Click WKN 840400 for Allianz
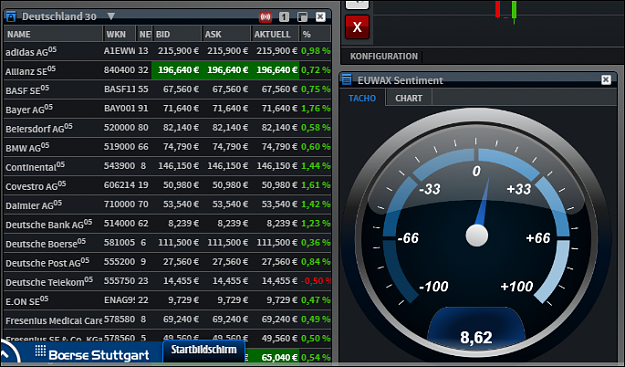 tap(119, 70)
